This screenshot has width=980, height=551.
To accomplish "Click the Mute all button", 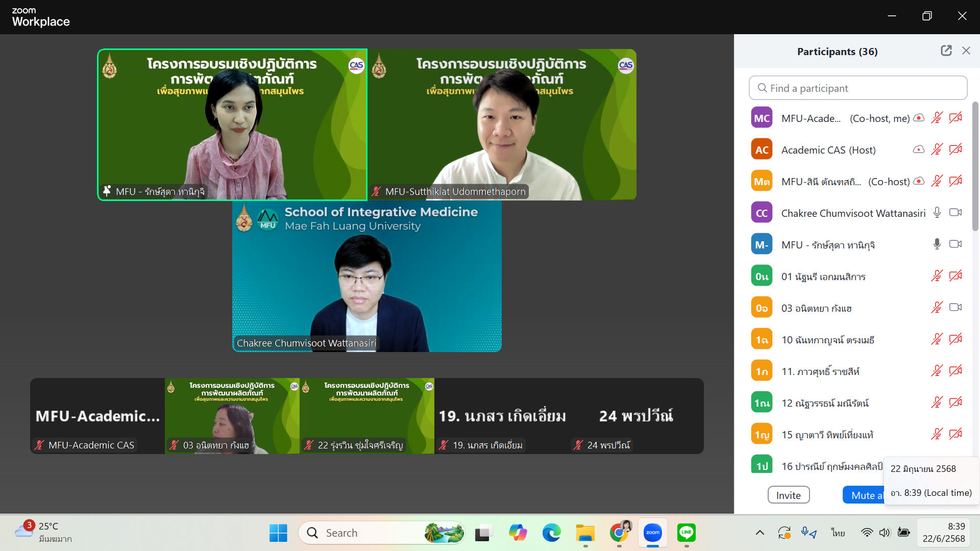I will 864,495.
